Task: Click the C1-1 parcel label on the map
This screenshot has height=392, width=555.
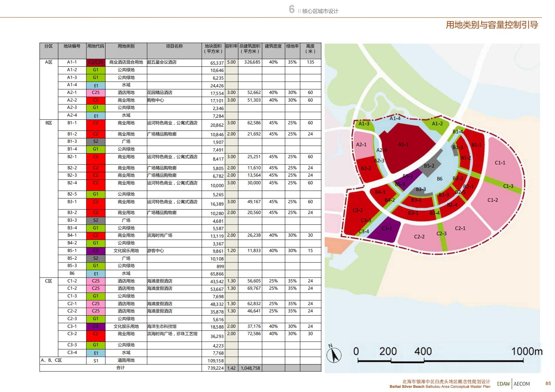Action: [500, 163]
